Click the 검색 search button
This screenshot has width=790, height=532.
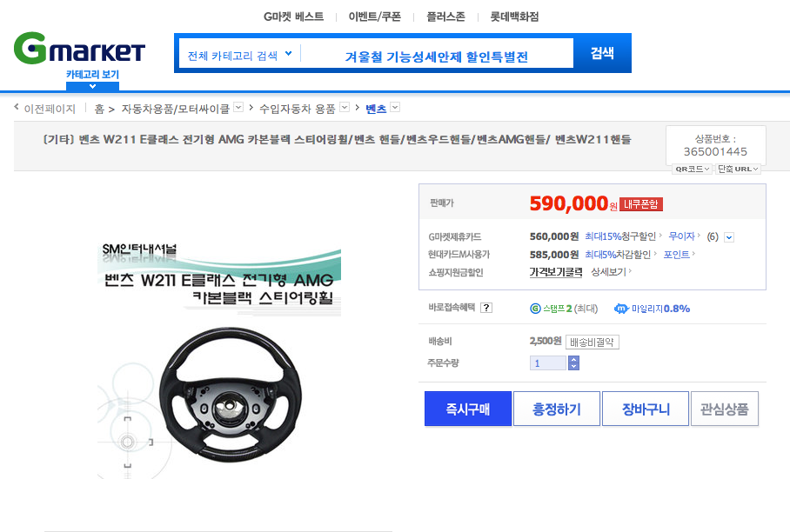[602, 53]
